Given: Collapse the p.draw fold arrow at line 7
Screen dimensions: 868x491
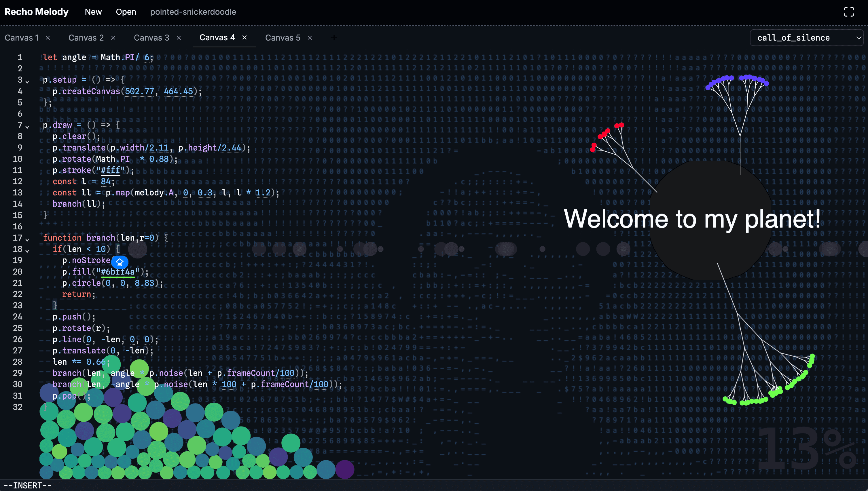Looking at the screenshot, I should 27,127.
